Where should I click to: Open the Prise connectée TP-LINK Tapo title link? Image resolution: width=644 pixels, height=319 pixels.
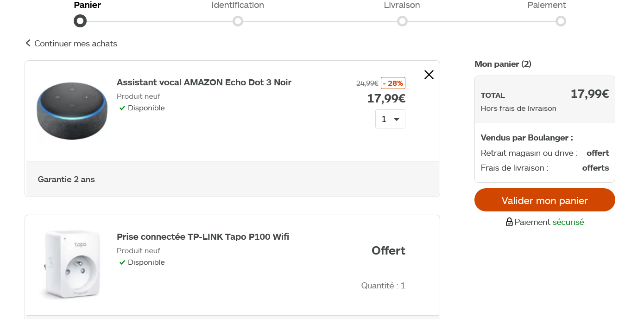pyautogui.click(x=203, y=237)
